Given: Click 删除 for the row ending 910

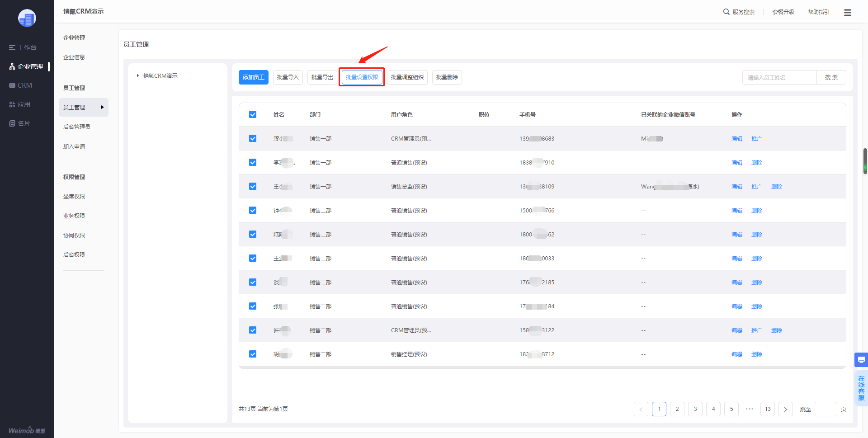Looking at the screenshot, I should coord(757,163).
